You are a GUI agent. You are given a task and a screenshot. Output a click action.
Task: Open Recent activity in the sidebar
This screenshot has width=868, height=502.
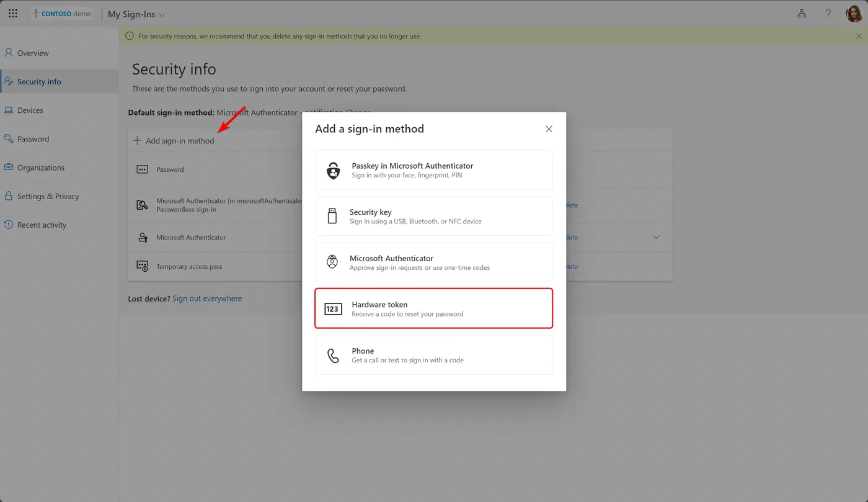[x=60, y=225]
